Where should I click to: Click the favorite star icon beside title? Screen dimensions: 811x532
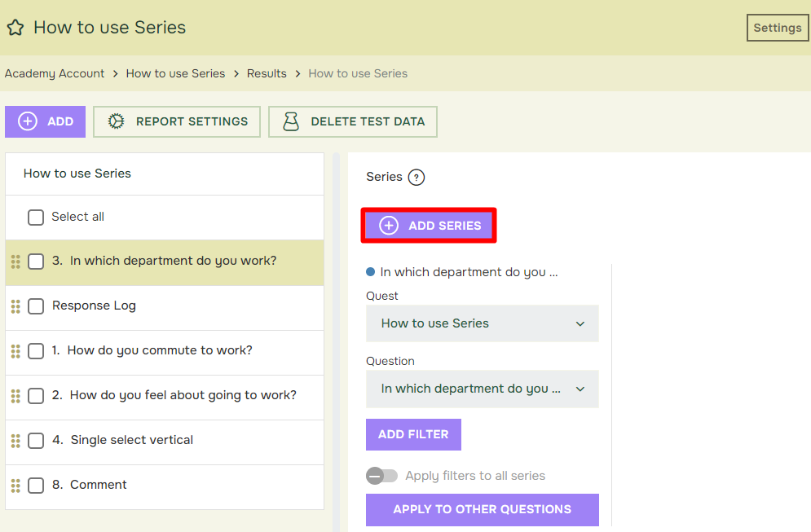click(15, 28)
